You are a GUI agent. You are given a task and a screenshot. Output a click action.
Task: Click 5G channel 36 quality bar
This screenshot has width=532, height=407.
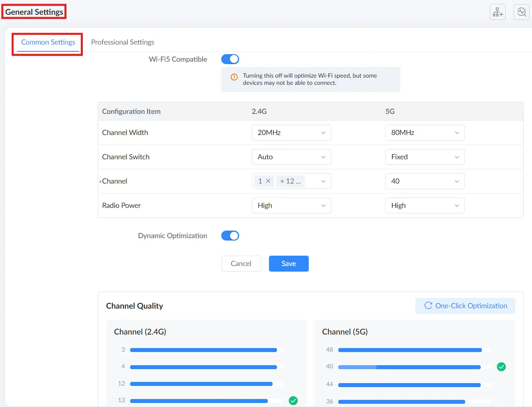click(415, 401)
